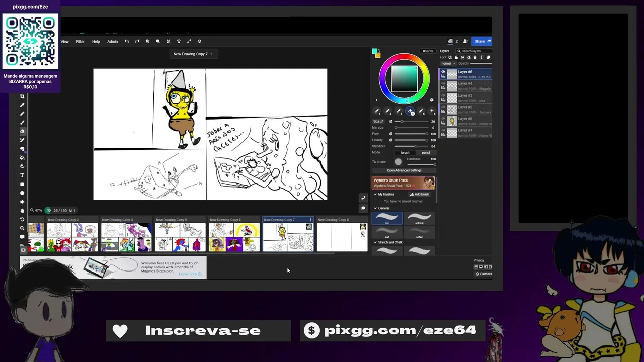Collapse the General brushes section
Image resolution: width=644 pixels, height=362 pixels.
click(x=375, y=208)
